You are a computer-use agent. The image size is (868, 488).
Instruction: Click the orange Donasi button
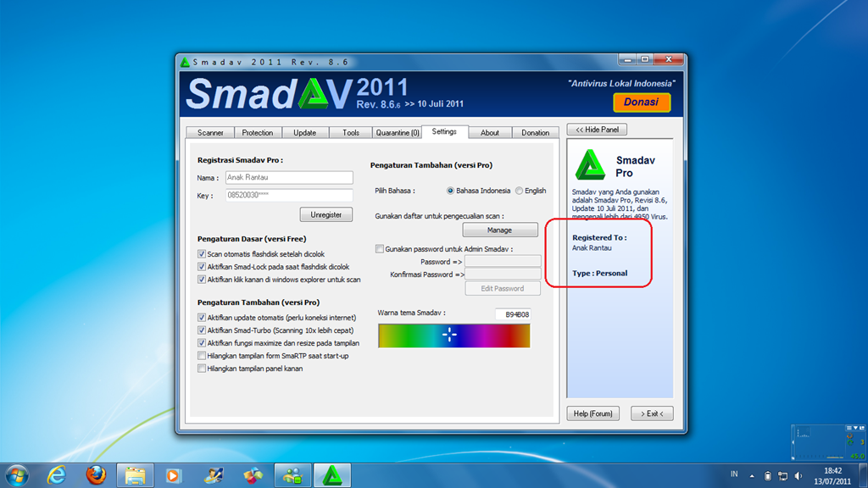642,102
